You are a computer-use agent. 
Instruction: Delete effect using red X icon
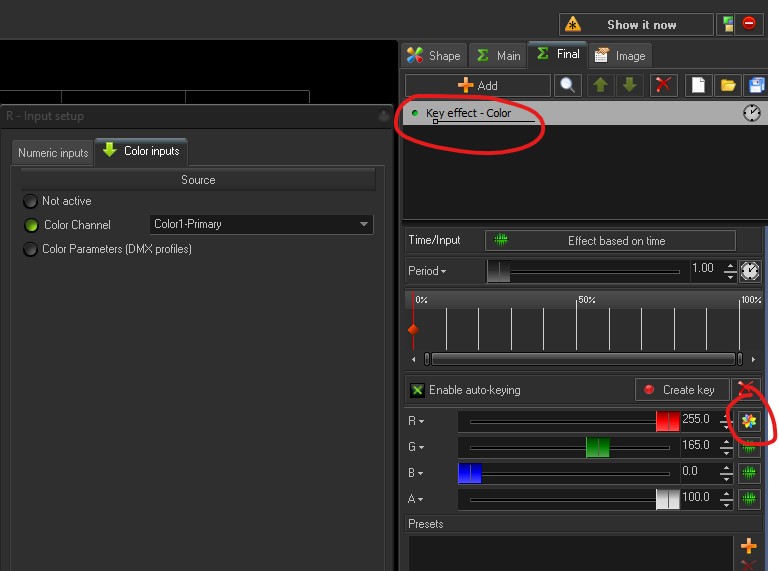pyautogui.click(x=662, y=86)
